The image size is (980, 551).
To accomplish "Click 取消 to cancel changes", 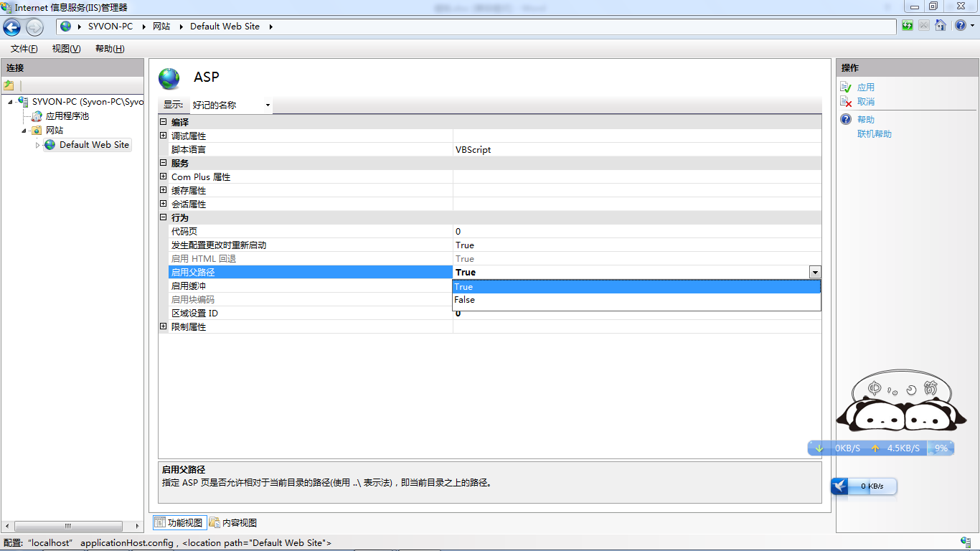I will pyautogui.click(x=865, y=102).
